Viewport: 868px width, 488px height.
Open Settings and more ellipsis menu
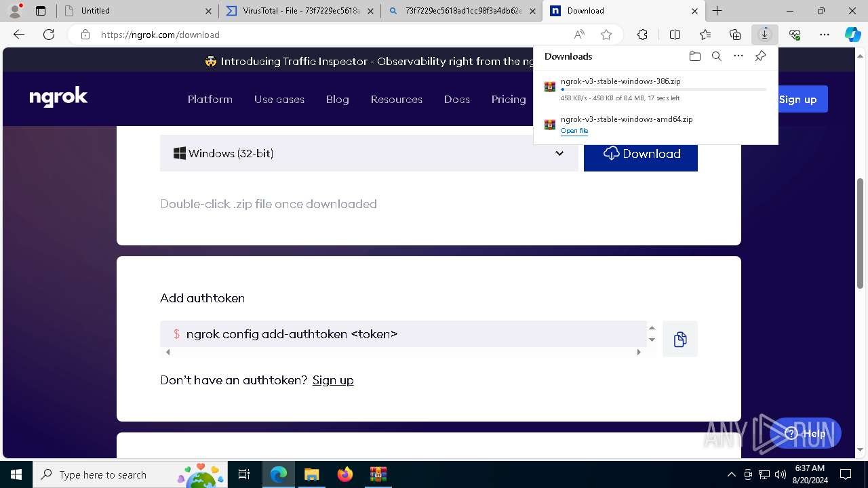[x=825, y=35]
